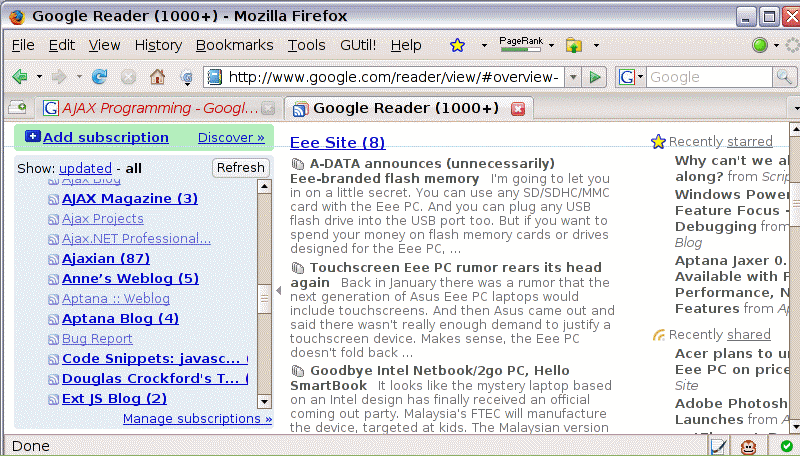Click the icon beside the home button
Image resolution: width=800 pixels, height=456 pixels.
click(x=186, y=78)
